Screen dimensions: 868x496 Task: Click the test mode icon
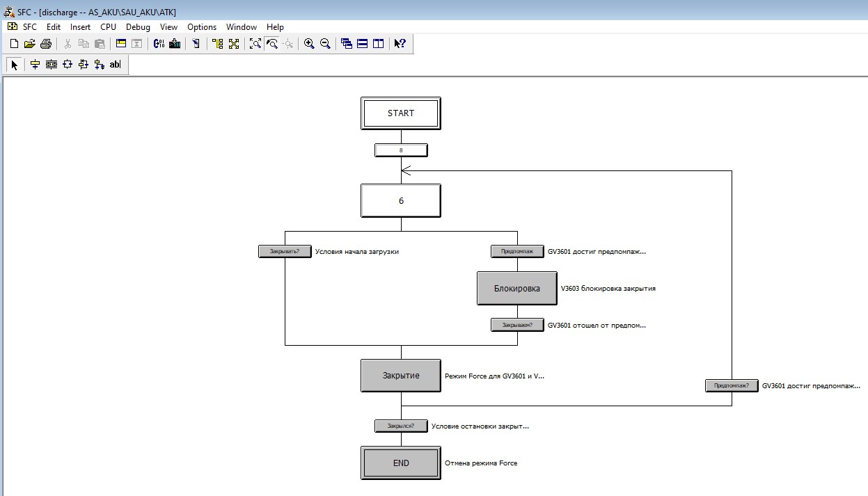tap(196, 44)
